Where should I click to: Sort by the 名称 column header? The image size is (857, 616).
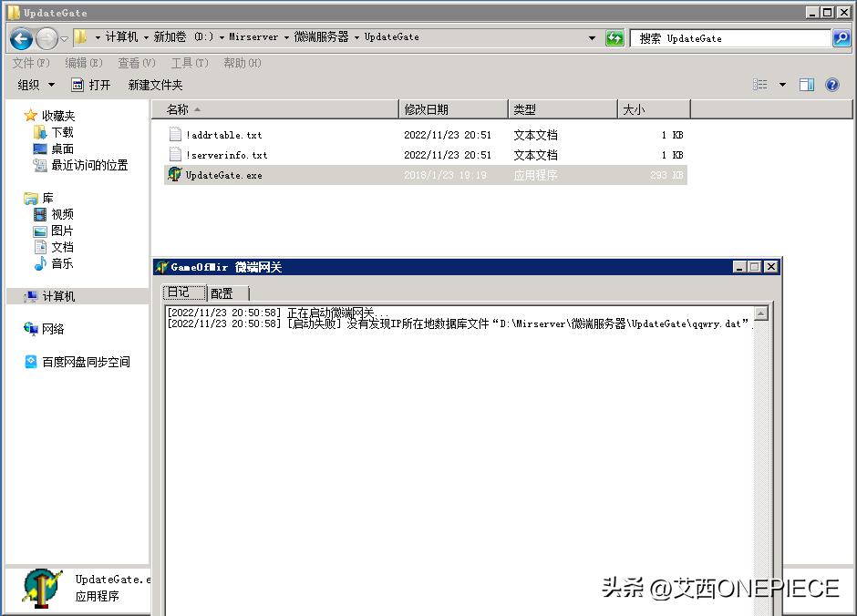(x=275, y=109)
